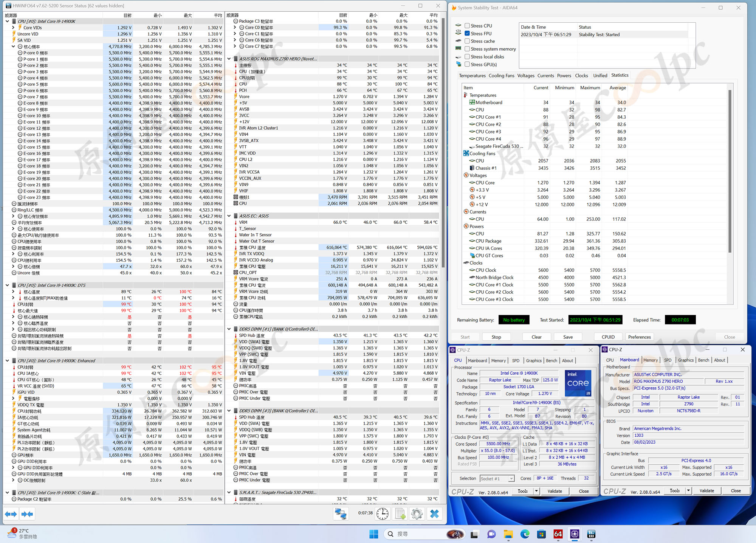Collapse i9-14900K: DTS sensor group
The height and width of the screenshot is (543, 756).
click(x=7, y=285)
